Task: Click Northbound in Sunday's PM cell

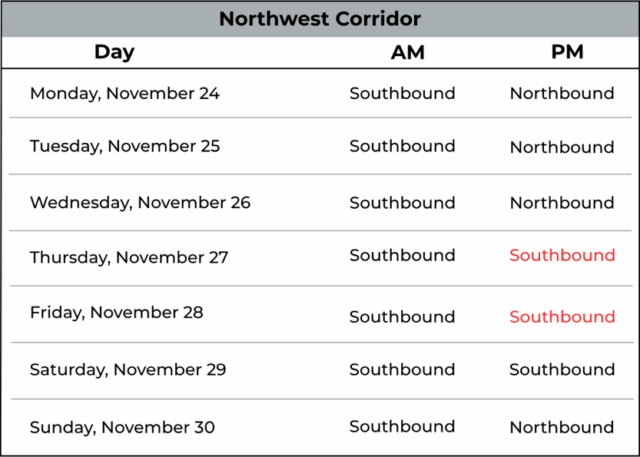Action: (562, 427)
